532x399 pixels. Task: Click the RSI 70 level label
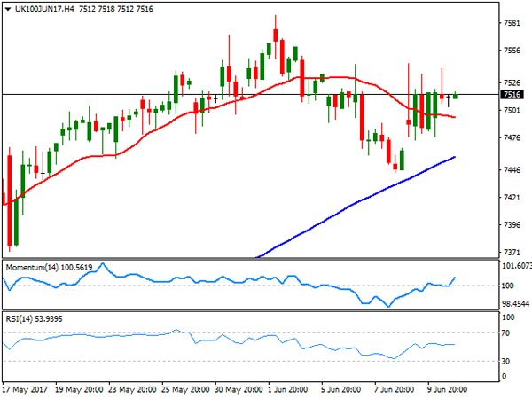[x=505, y=333]
